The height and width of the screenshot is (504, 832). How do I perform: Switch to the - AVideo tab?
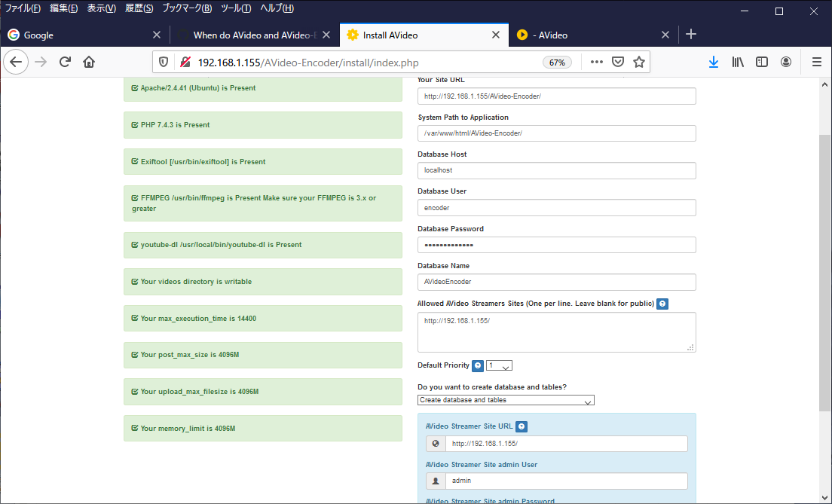tap(593, 35)
